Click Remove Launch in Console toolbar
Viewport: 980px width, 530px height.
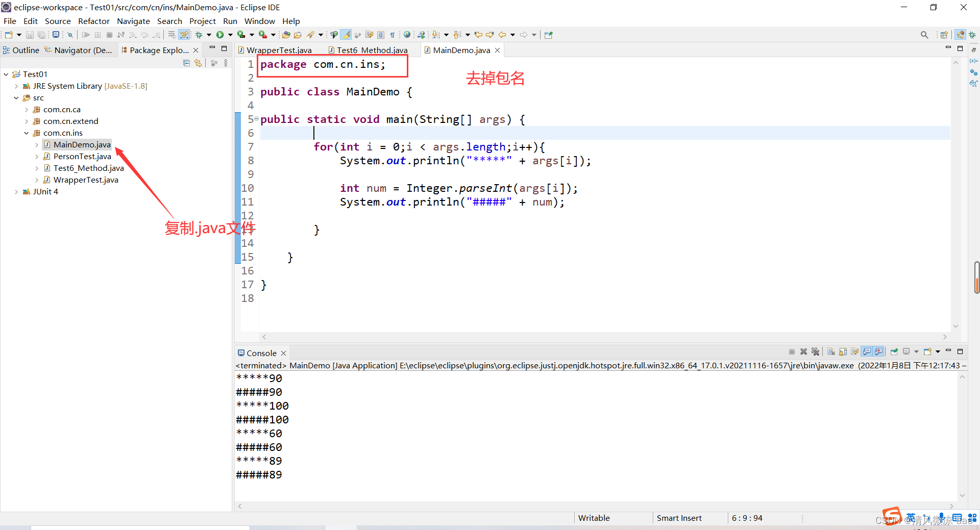coord(803,351)
